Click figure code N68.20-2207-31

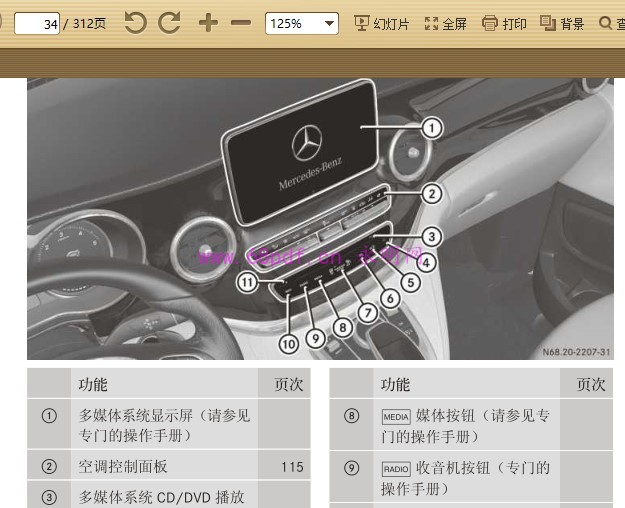click(576, 352)
